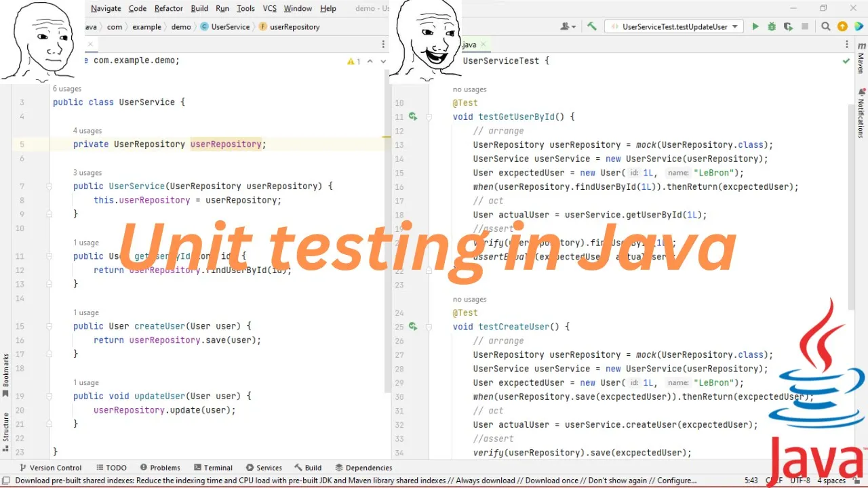Click the orange IDE update arrow icon
This screenshot has height=488, width=868.
coord(842,26)
